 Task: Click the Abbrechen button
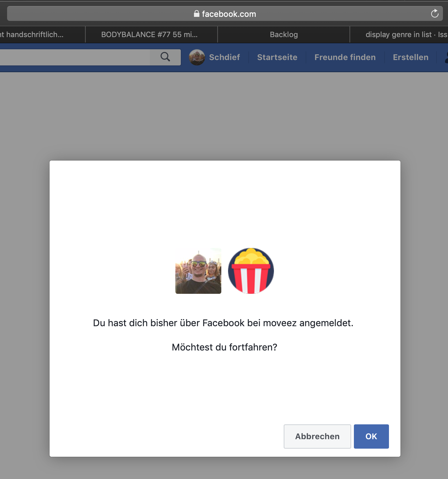[317, 436]
